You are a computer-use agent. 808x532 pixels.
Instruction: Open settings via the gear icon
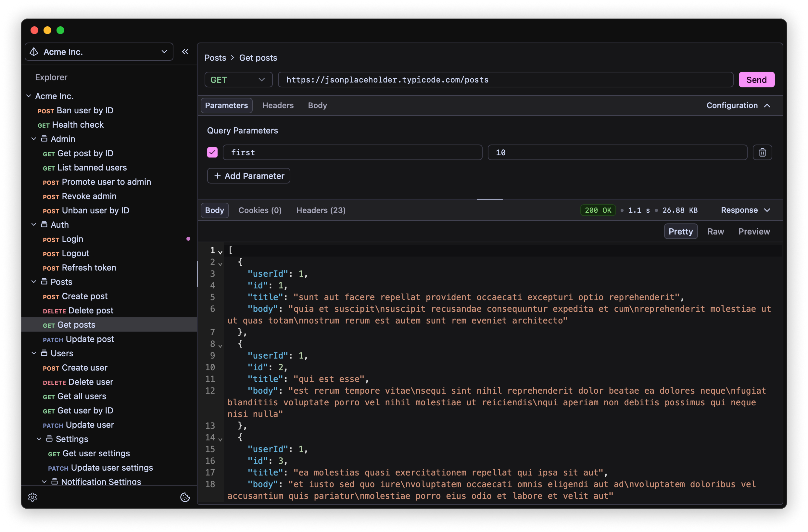32,497
